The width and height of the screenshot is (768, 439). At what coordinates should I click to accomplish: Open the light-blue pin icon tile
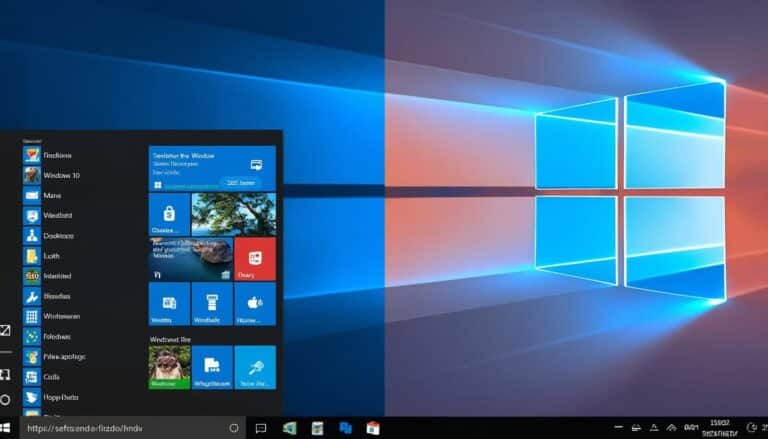pyautogui.click(x=255, y=367)
